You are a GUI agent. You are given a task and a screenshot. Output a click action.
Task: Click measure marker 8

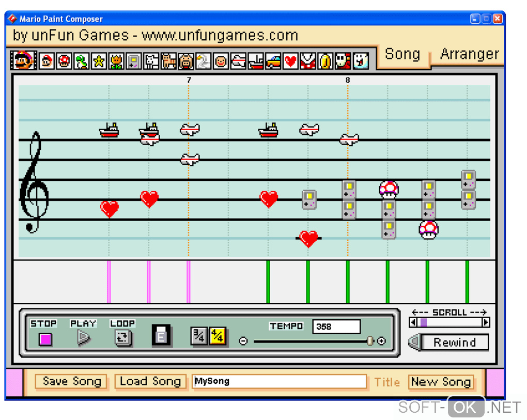coord(348,80)
